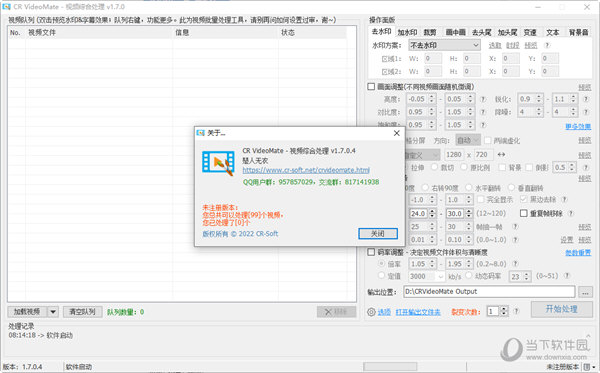Switch to the 加水印 tab
The height and width of the screenshot is (373, 600).
(407, 33)
